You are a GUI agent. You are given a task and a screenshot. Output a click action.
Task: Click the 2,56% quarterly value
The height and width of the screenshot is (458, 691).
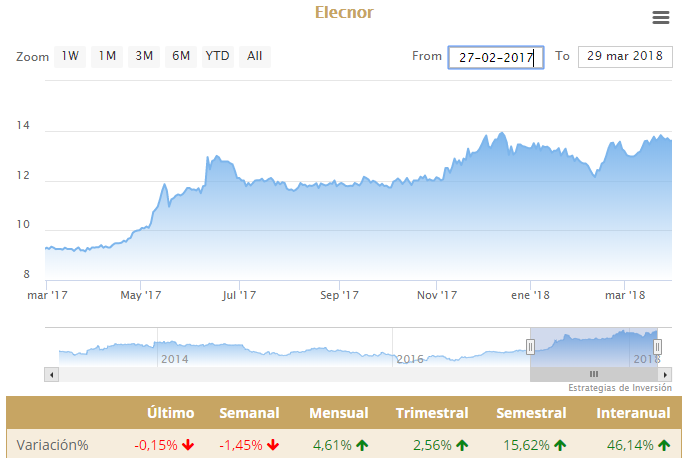(432, 445)
